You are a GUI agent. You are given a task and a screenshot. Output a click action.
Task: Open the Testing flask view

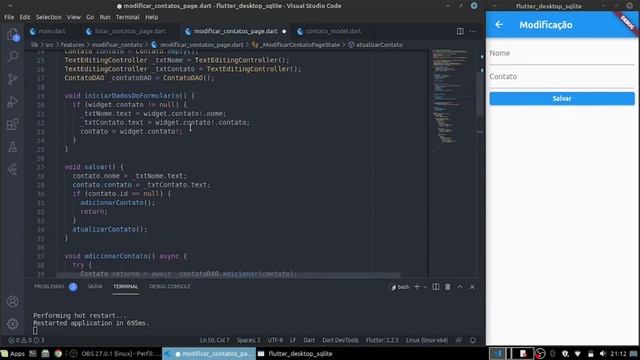[x=13, y=147]
